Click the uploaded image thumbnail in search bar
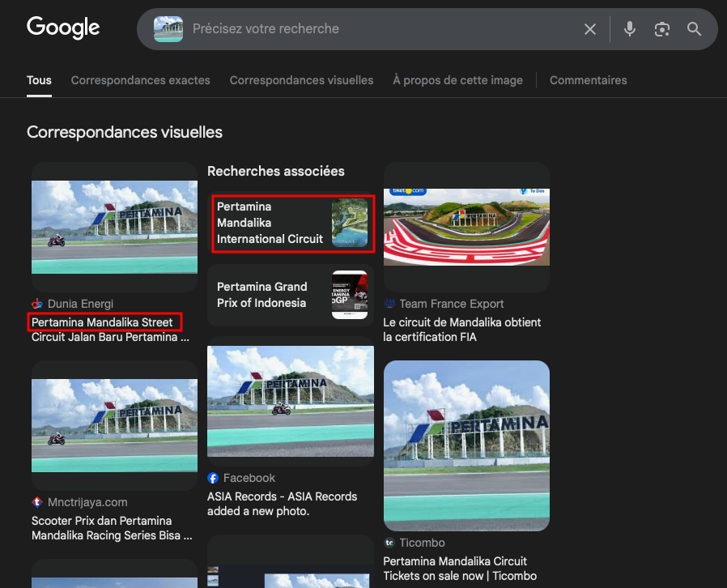The image size is (727, 588). tap(168, 29)
